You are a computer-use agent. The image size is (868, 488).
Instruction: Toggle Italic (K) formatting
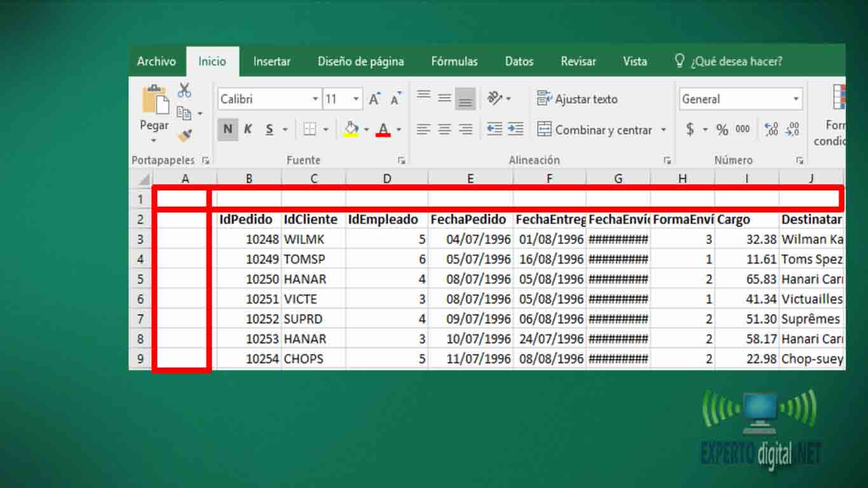248,130
